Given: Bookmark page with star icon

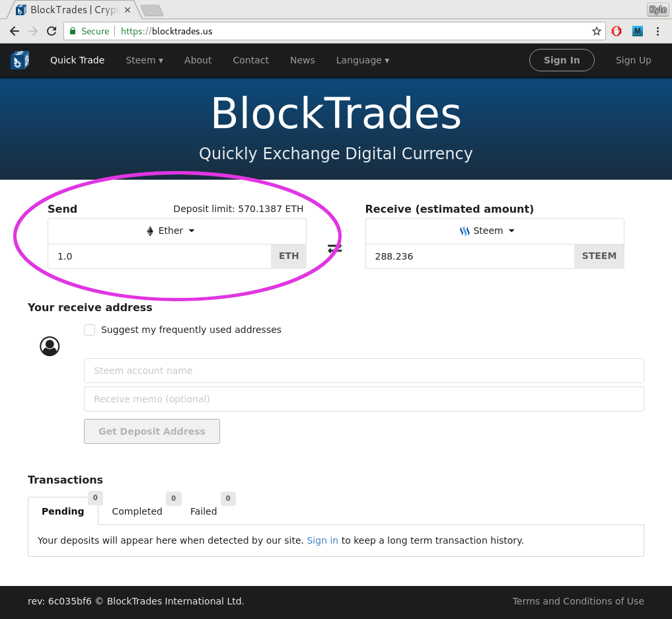Looking at the screenshot, I should coord(596,31).
